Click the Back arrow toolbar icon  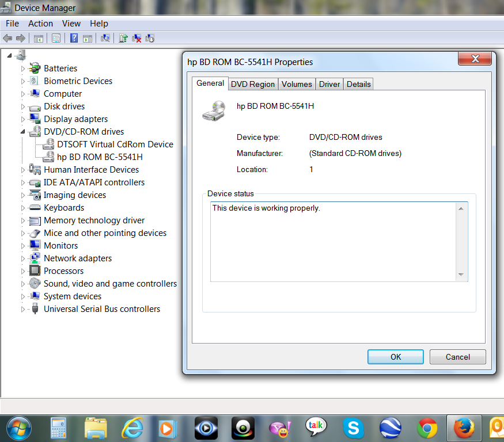(x=7, y=39)
